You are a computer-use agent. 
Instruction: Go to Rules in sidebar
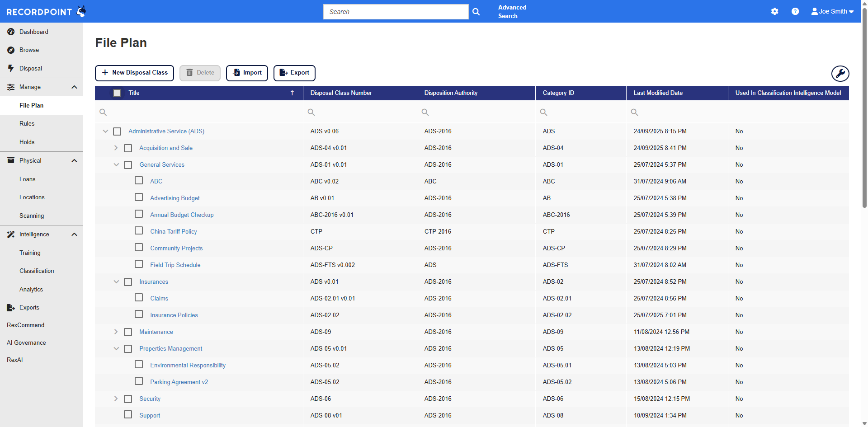27,124
